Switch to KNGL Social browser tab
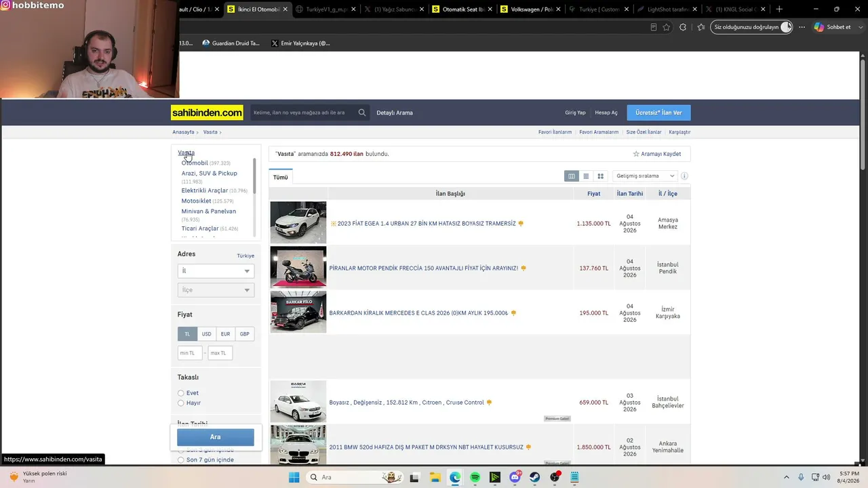Image resolution: width=868 pixels, height=488 pixels. [x=736, y=9]
